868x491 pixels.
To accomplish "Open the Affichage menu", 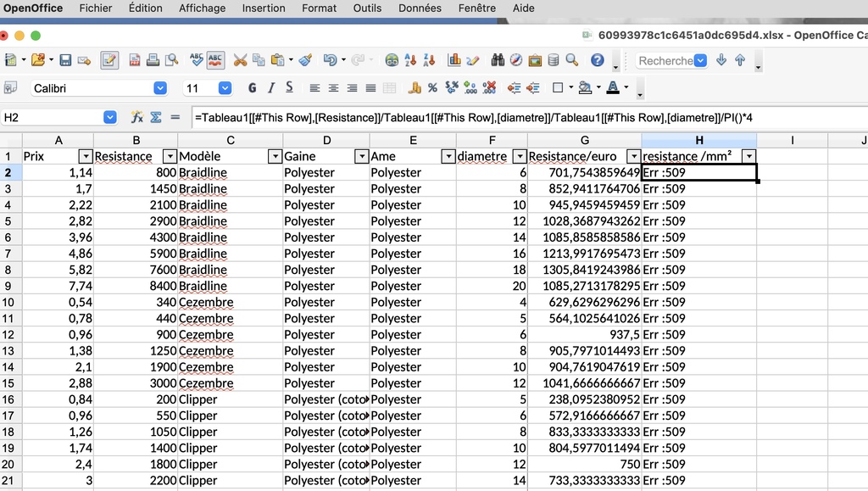I will pyautogui.click(x=202, y=8).
